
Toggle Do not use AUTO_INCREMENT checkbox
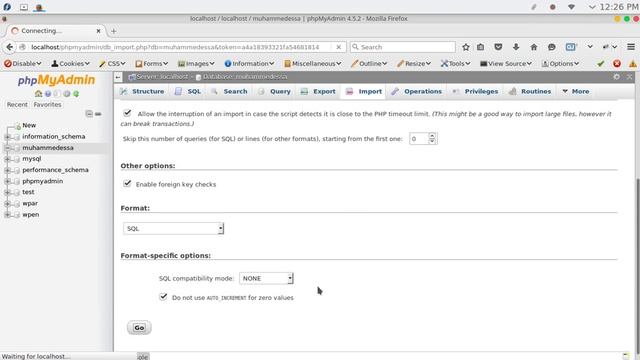(163, 296)
